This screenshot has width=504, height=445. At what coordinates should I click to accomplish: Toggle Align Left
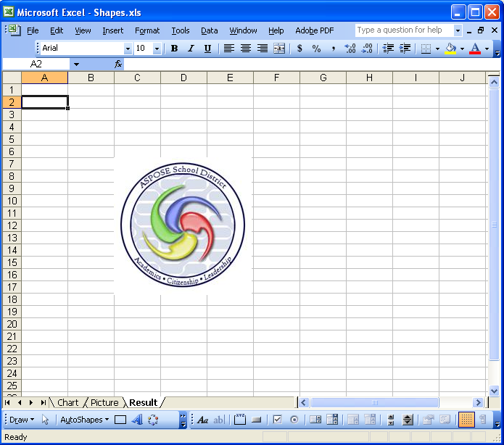tap(229, 49)
